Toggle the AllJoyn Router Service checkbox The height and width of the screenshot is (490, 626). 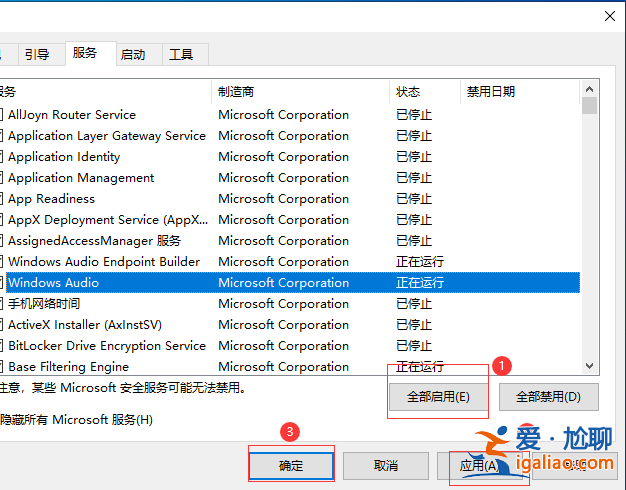tap(1, 115)
